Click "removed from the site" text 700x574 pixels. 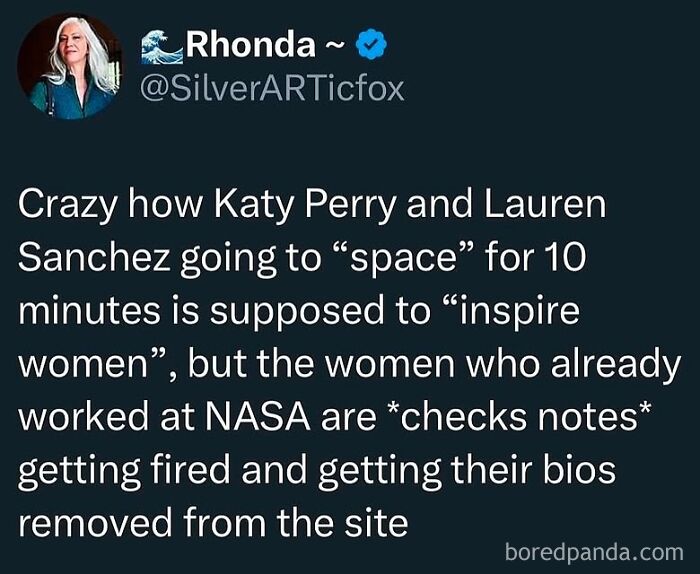pos(214,522)
